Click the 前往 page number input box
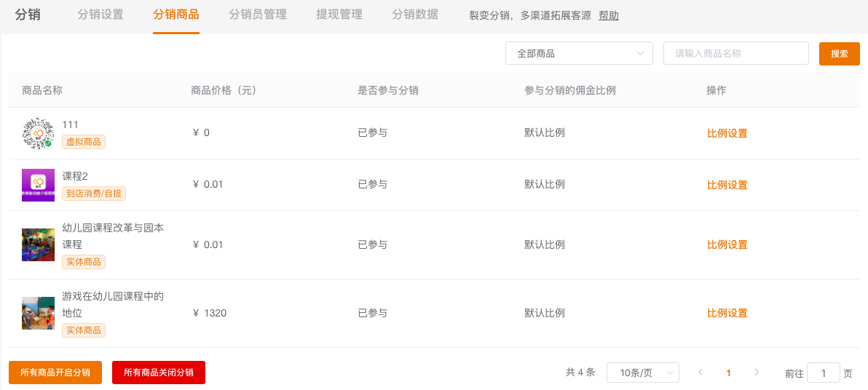 [x=824, y=373]
